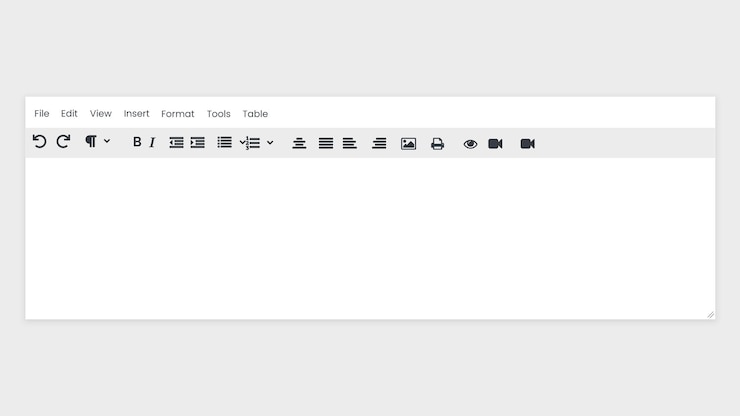
Task: Click the Undo arrow icon
Action: (40, 141)
